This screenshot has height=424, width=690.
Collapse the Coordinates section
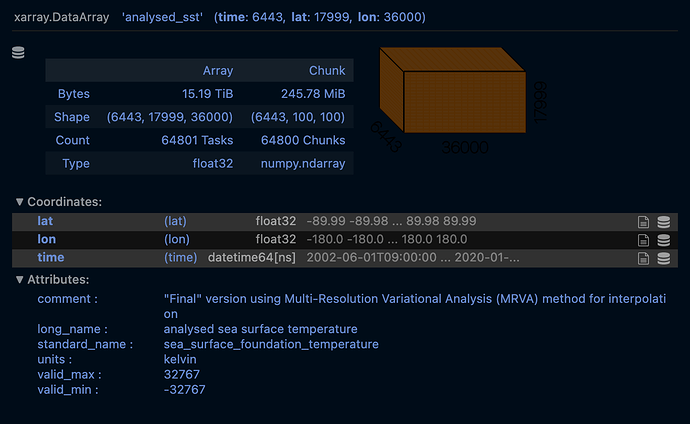[59, 201]
